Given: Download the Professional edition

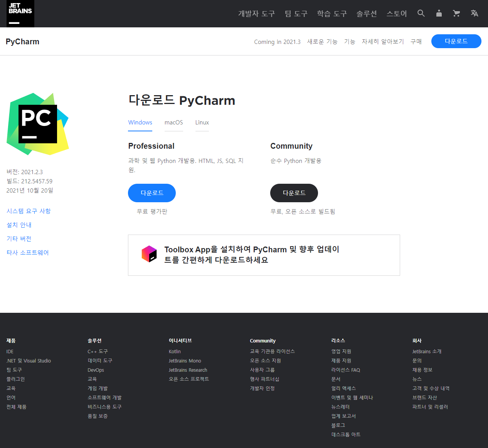Looking at the screenshot, I should (x=152, y=193).
